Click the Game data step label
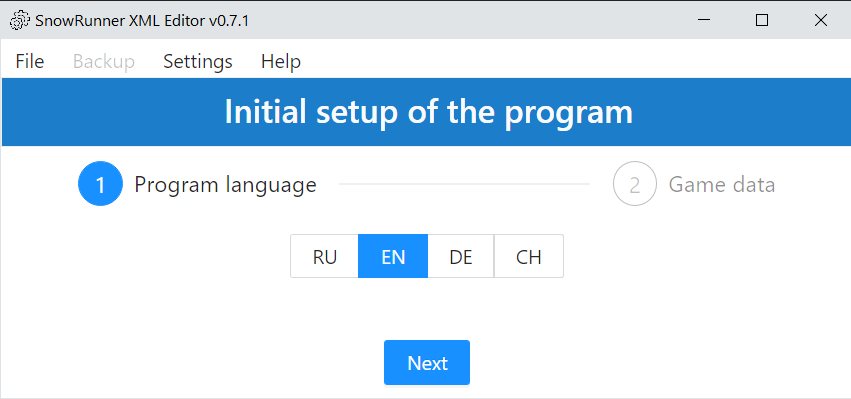 tap(721, 185)
